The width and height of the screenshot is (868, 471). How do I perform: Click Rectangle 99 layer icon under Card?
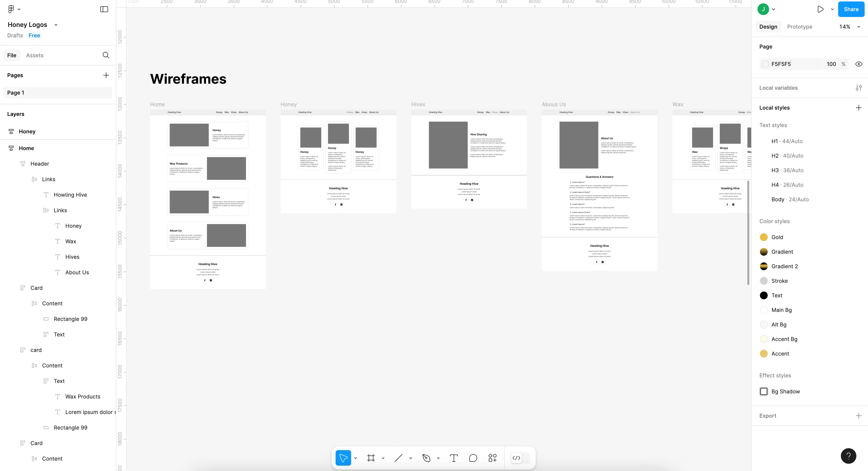tap(46, 319)
